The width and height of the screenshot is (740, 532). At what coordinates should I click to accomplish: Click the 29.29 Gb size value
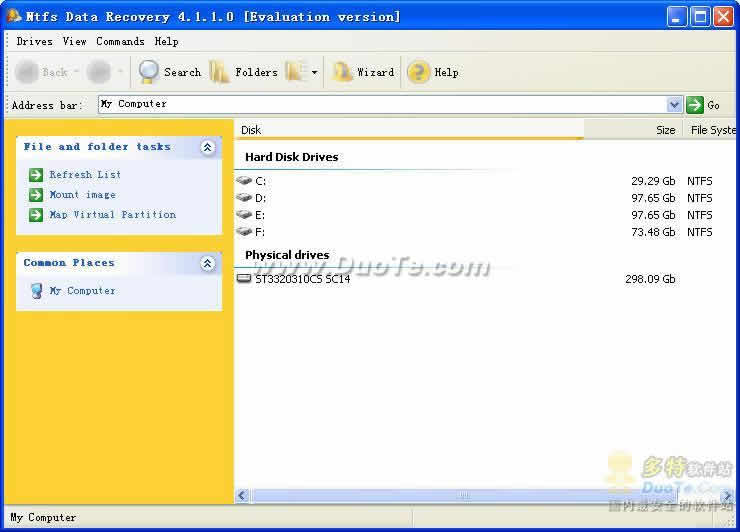click(x=653, y=181)
